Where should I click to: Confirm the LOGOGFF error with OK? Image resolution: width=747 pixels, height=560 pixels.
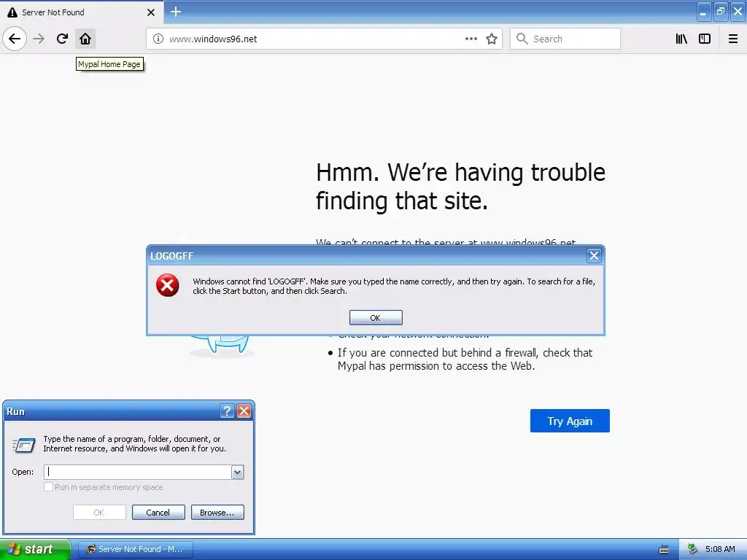coord(376,318)
